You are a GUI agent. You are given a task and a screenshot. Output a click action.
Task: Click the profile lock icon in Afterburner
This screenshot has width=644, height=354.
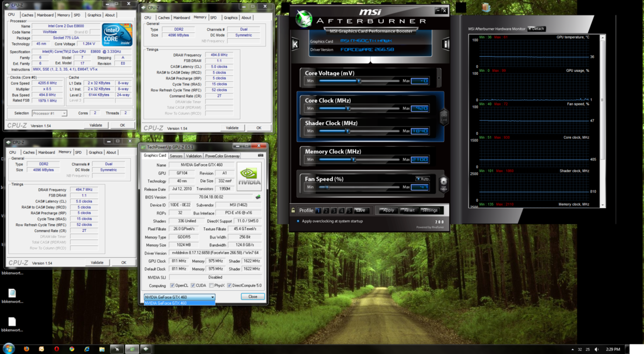pos(293,211)
